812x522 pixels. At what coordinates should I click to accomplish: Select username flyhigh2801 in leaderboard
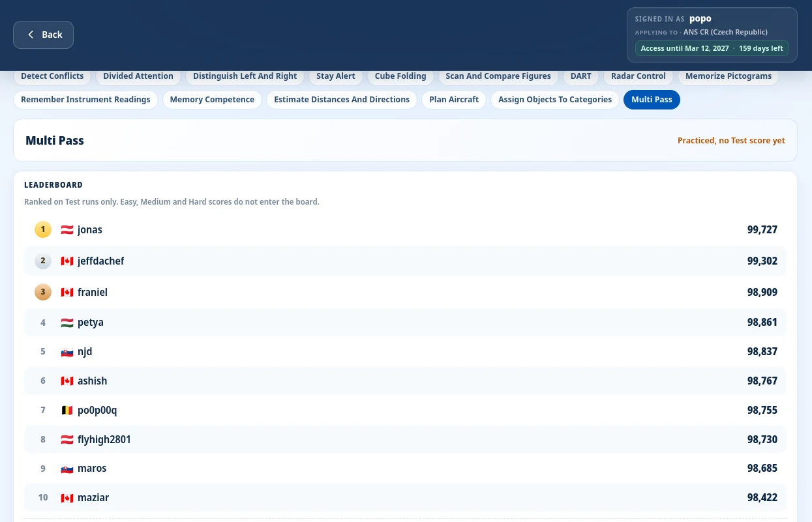click(104, 439)
